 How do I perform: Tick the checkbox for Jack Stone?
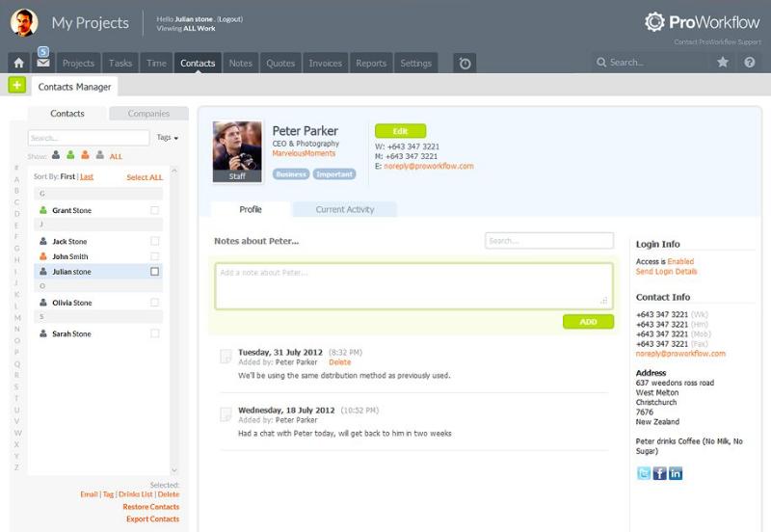155,241
